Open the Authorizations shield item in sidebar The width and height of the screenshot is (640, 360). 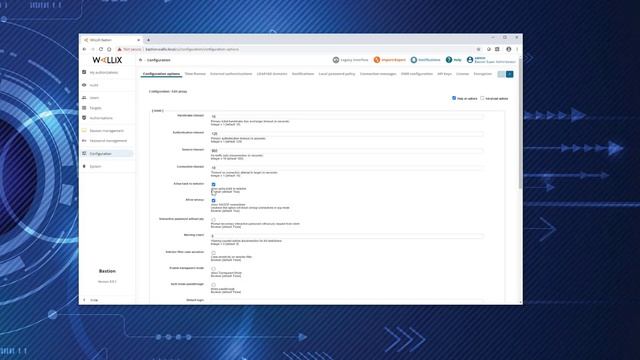click(x=101, y=118)
